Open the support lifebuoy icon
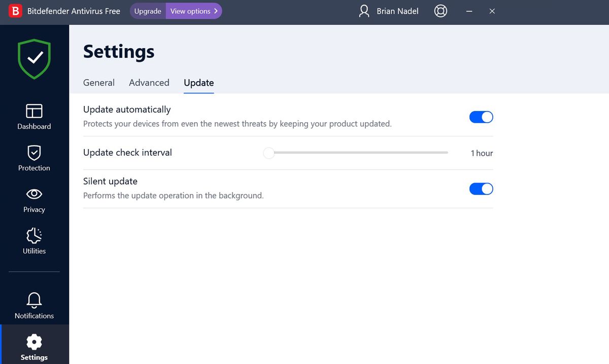 [x=441, y=11]
